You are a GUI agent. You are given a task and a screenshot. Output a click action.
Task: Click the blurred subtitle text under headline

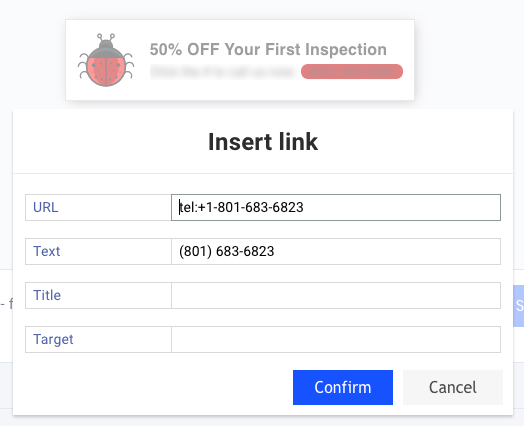(222, 72)
